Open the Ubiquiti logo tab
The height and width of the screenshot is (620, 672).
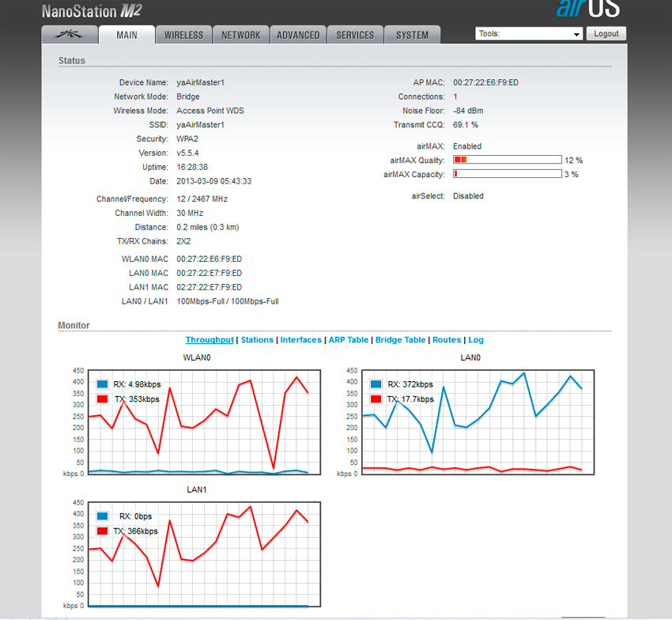point(70,35)
